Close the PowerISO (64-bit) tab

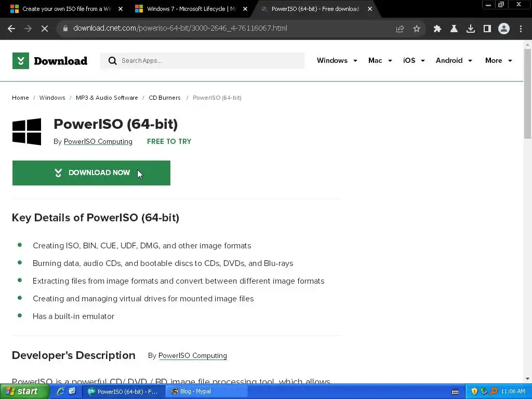coord(370,9)
